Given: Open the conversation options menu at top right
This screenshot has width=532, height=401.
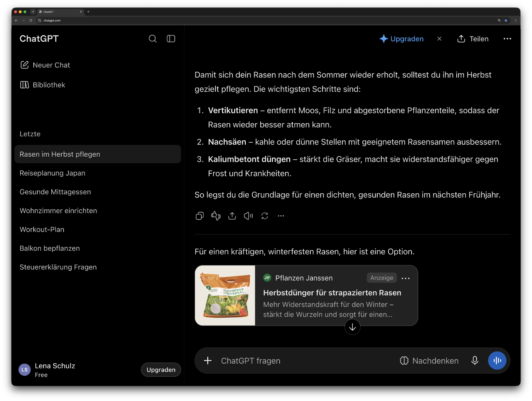Looking at the screenshot, I should [x=507, y=39].
